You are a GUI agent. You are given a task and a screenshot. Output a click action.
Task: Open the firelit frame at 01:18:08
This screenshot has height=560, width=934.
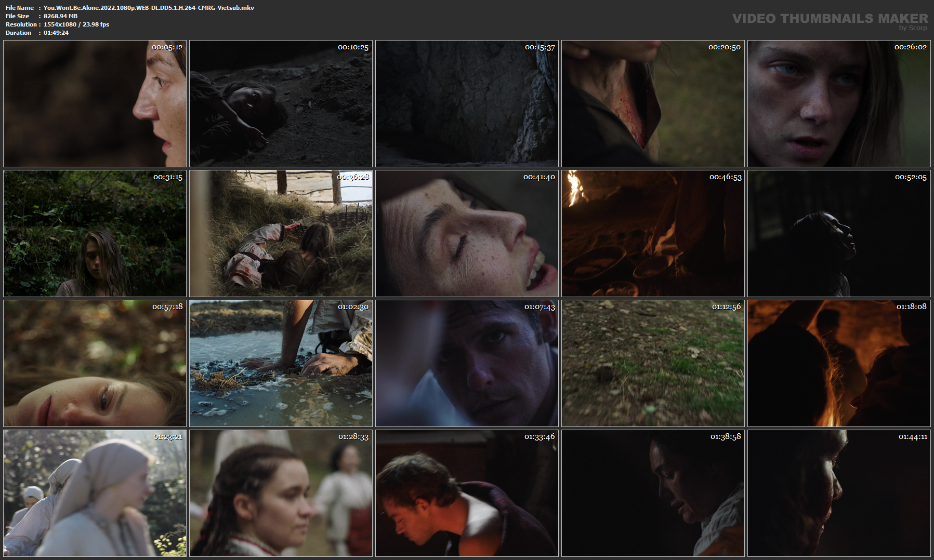[x=839, y=363]
